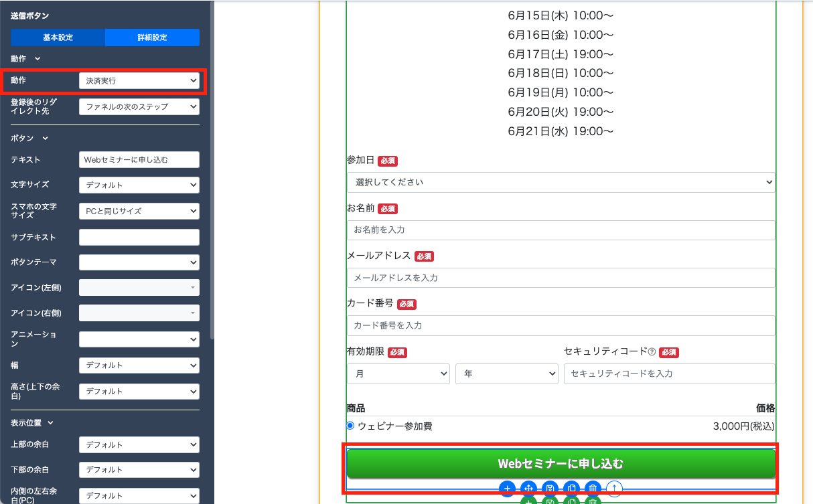Click the blue duplicate element icon
The width and height of the screenshot is (813, 504).
(571, 489)
